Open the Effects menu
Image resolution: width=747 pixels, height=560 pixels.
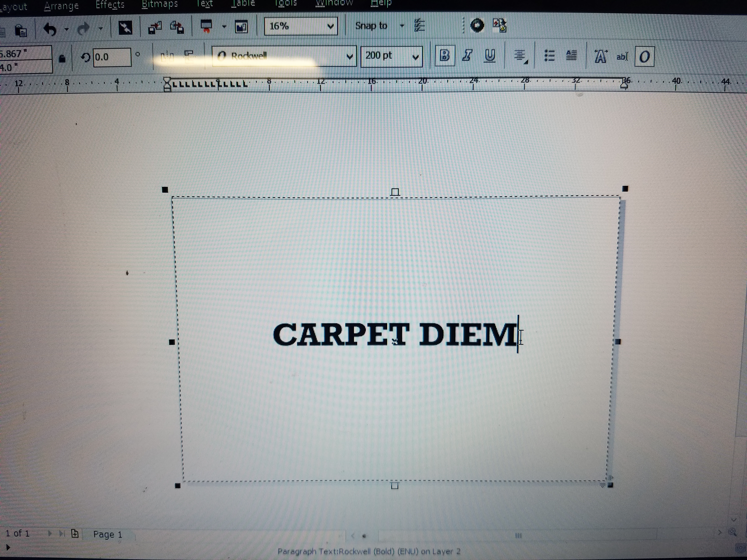[x=110, y=5]
